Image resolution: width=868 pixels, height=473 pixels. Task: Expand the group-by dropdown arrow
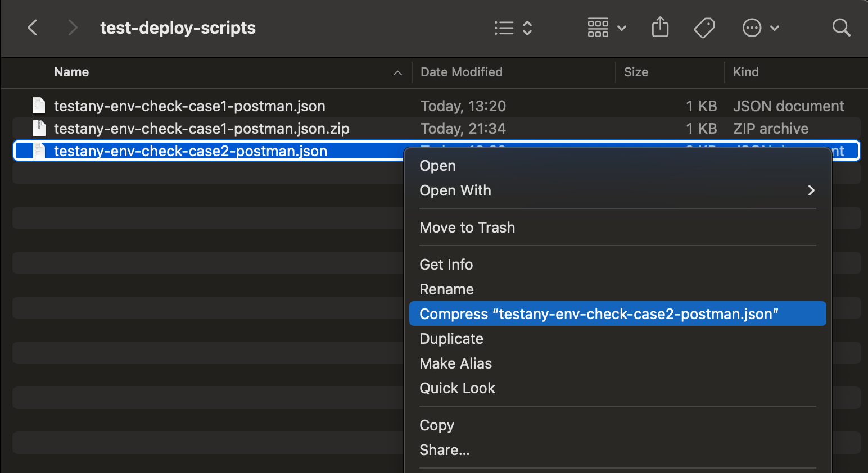click(x=622, y=28)
